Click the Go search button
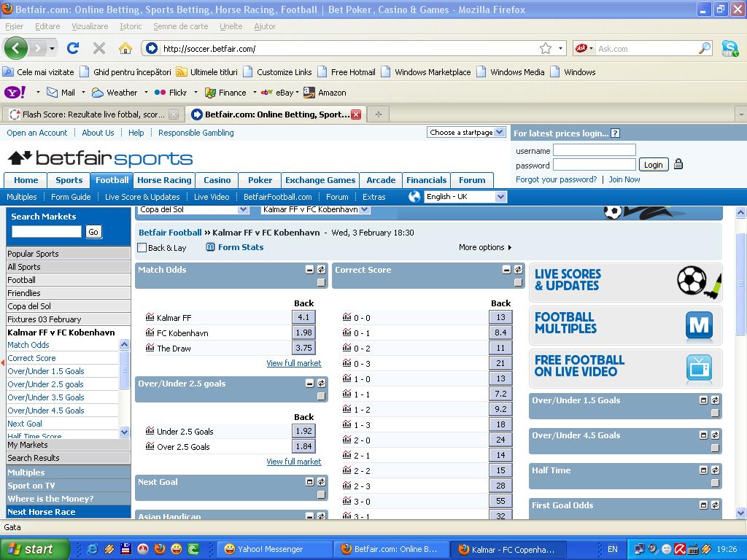Image resolution: width=747 pixels, height=560 pixels. point(93,232)
